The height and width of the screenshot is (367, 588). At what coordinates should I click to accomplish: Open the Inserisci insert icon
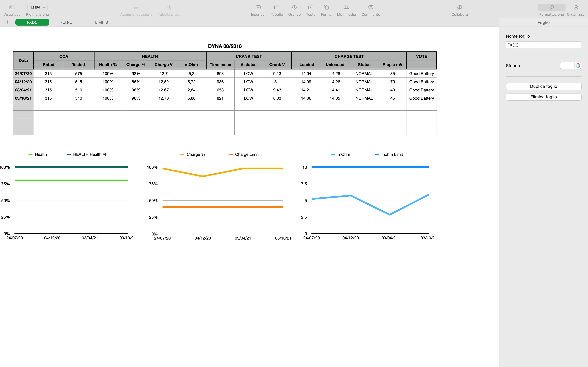pos(258,8)
